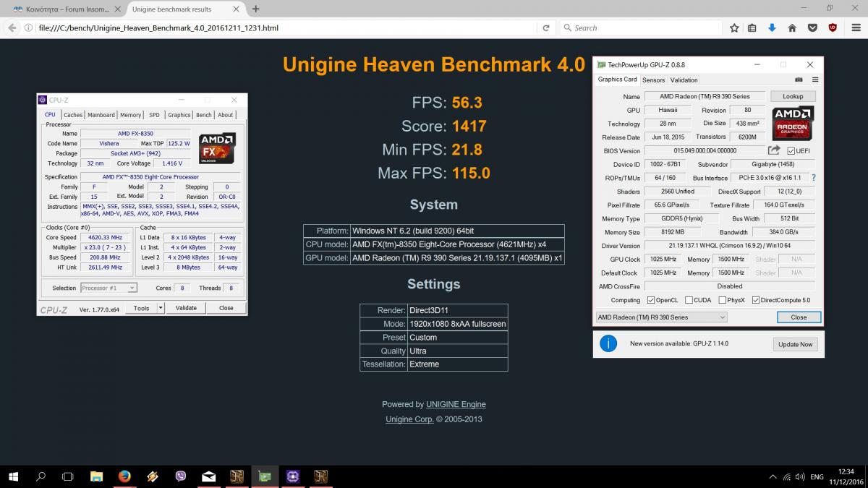Open the SPD tab in CPU-Z

[154, 114]
